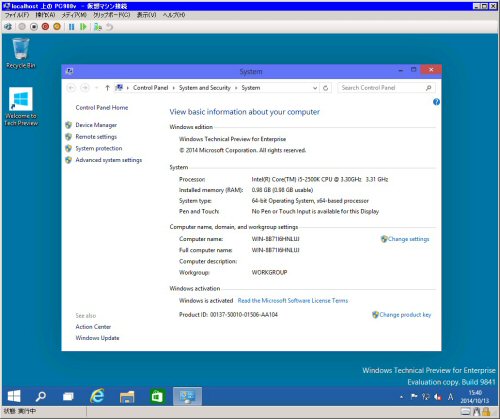Reset the virtual machine with green toolbar icon
The height and width of the screenshot is (419, 500).
click(83, 27)
